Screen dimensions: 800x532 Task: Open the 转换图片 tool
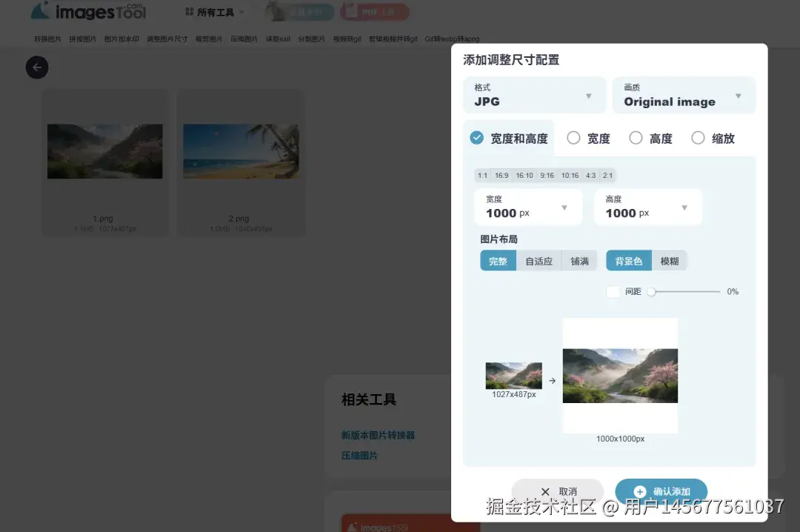tap(47, 39)
